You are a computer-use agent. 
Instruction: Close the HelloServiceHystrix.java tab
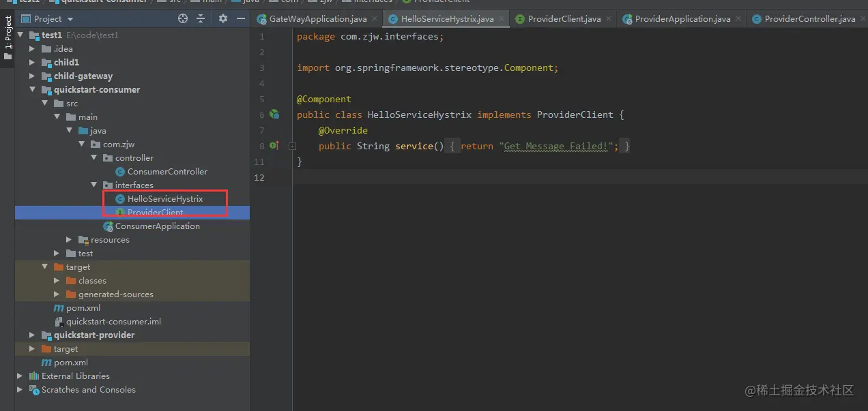502,18
